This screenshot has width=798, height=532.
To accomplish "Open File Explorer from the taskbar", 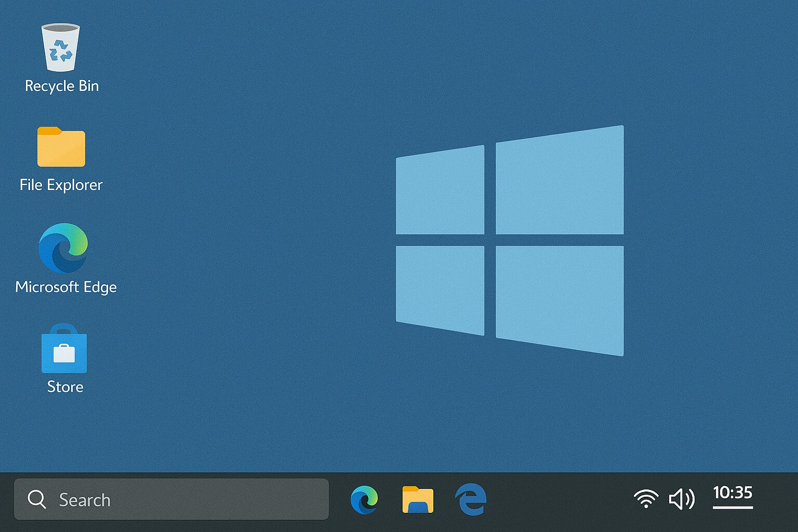I will pyautogui.click(x=417, y=499).
